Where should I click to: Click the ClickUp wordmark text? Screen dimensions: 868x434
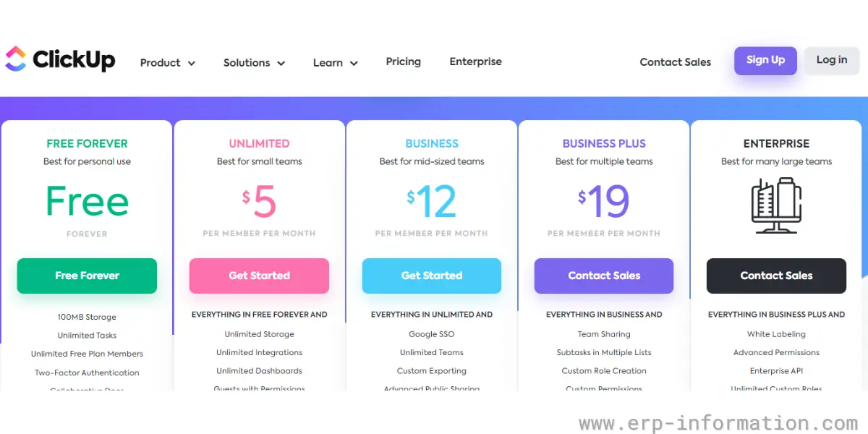pyautogui.click(x=74, y=59)
